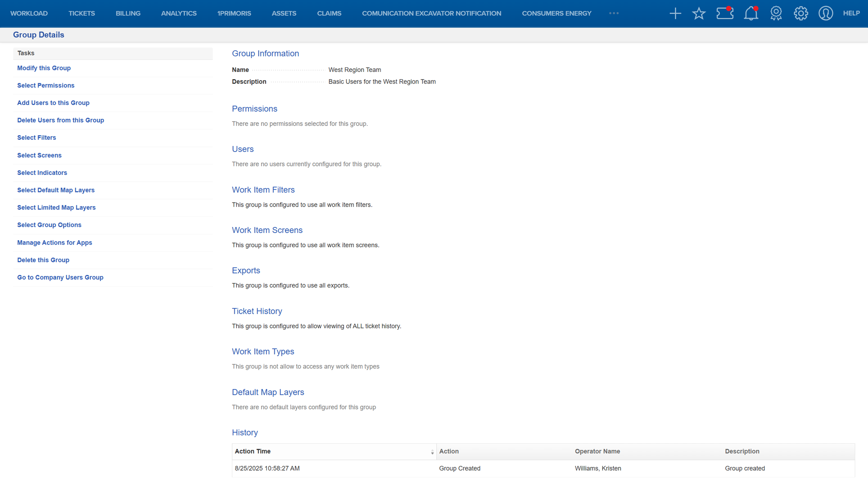
Task: Expand the three-dots overflow menu
Action: click(613, 14)
